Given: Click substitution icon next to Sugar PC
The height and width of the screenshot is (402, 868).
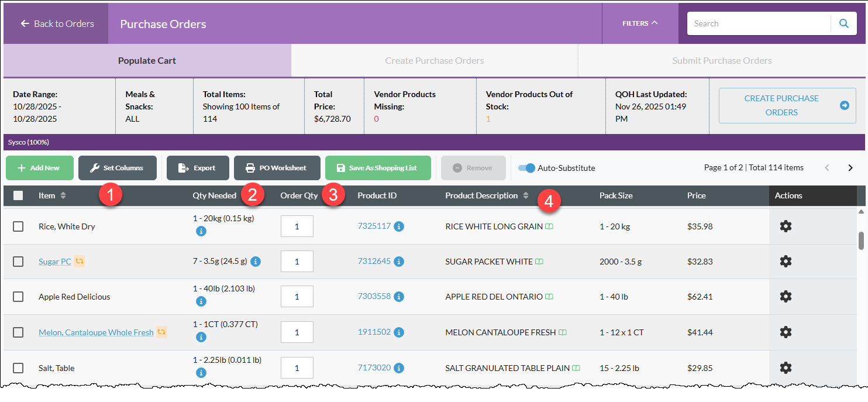Looking at the screenshot, I should pyautogui.click(x=80, y=261).
